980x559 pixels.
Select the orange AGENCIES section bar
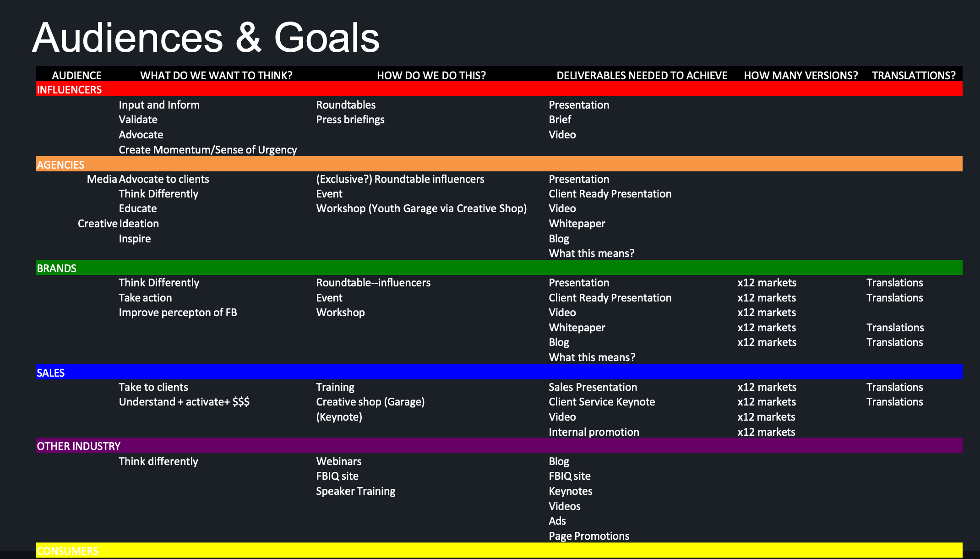(x=60, y=164)
